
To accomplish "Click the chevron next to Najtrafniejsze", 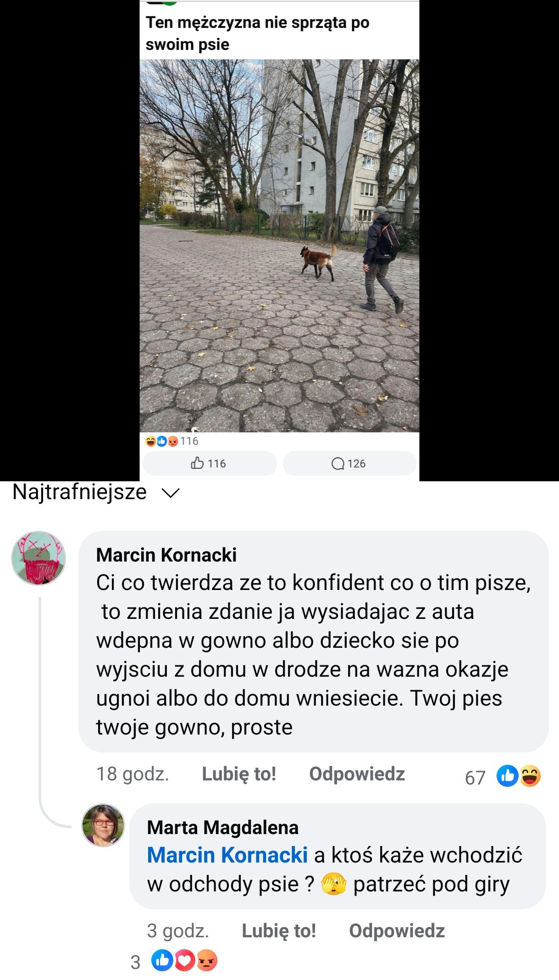I will coord(171,493).
